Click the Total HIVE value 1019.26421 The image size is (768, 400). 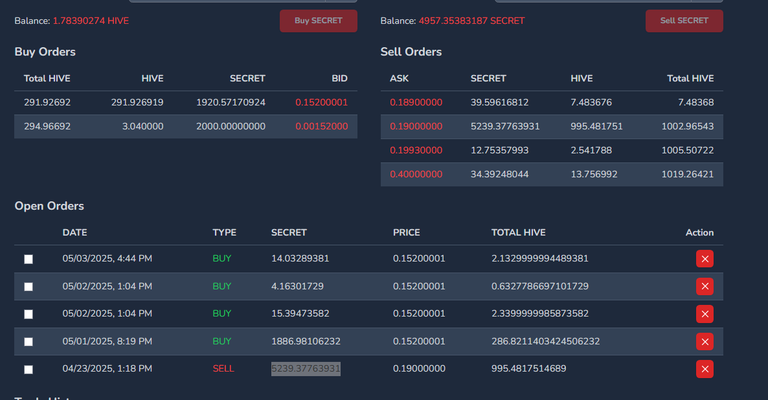[x=687, y=174]
